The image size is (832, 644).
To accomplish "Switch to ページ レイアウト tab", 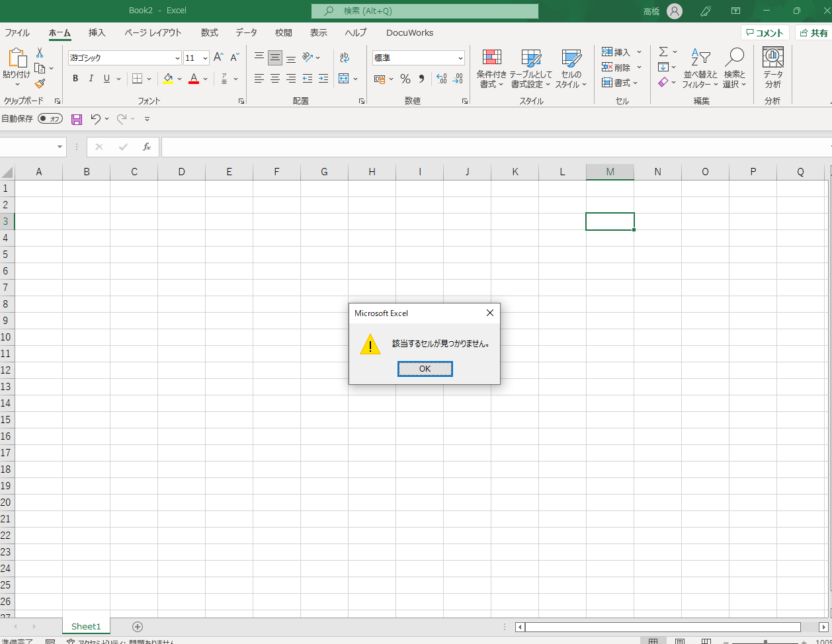I will [x=153, y=32].
